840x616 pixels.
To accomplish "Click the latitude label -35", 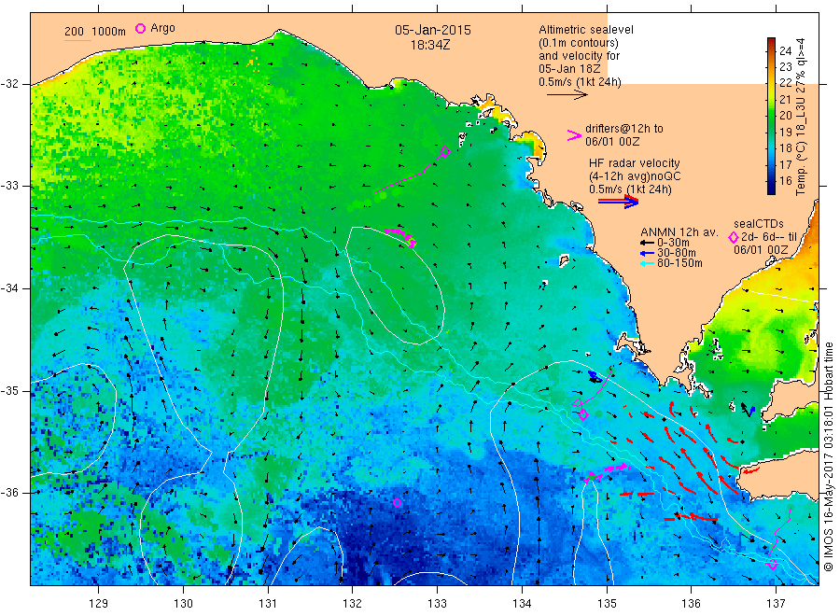I will (x=9, y=390).
